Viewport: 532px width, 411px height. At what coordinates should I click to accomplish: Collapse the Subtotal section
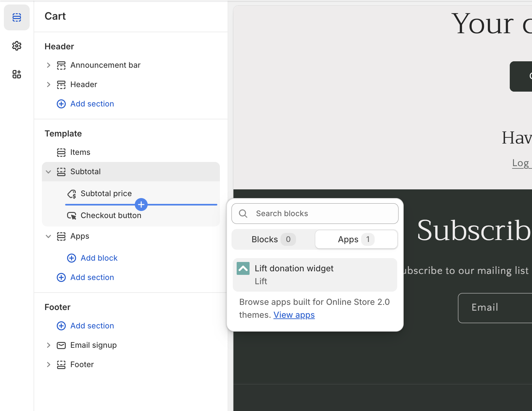pos(48,172)
